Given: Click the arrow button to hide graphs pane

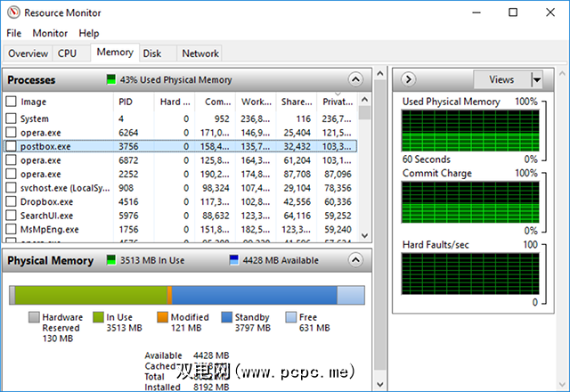Looking at the screenshot, I should (409, 79).
